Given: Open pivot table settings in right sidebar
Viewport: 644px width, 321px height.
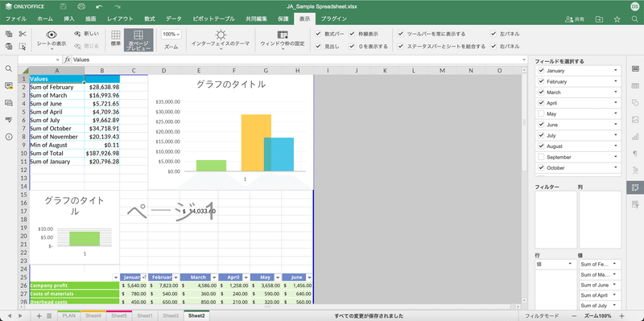Looking at the screenshot, I should pos(635,187).
